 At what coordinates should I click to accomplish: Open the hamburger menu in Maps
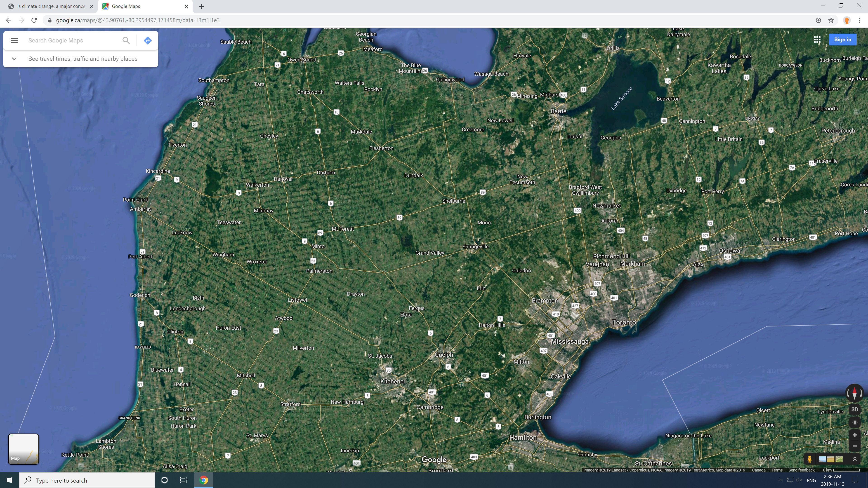click(x=14, y=40)
